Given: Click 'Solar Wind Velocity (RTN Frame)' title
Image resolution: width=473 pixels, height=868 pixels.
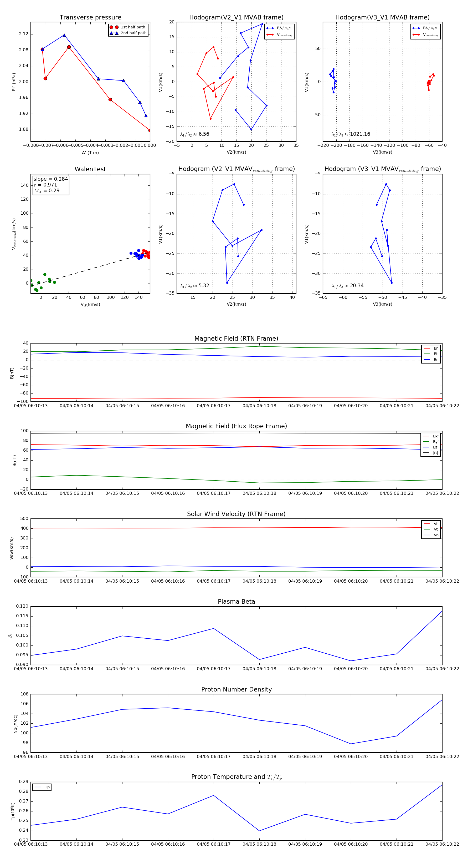Looking at the screenshot, I should [x=236, y=514].
